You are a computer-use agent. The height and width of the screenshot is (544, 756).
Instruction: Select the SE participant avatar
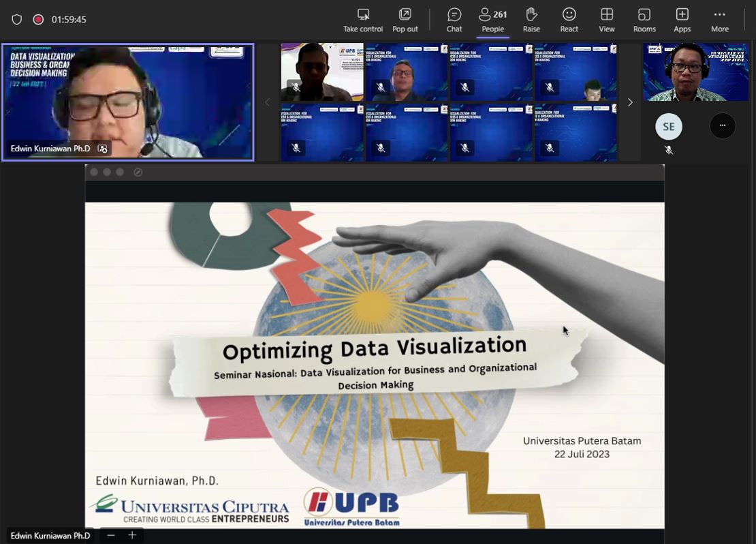point(668,127)
